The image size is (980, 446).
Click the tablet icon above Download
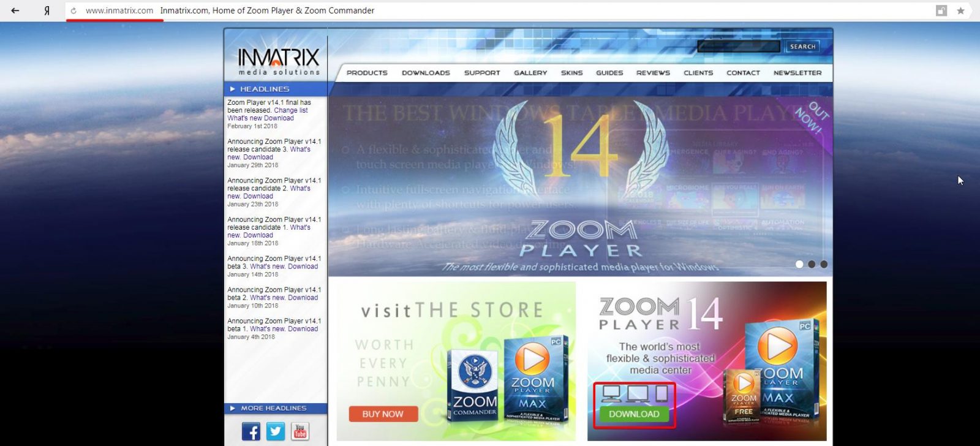(661, 393)
